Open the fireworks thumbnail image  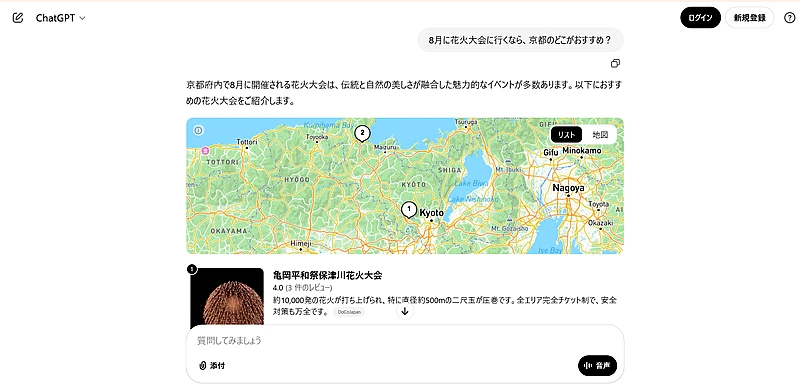227,297
